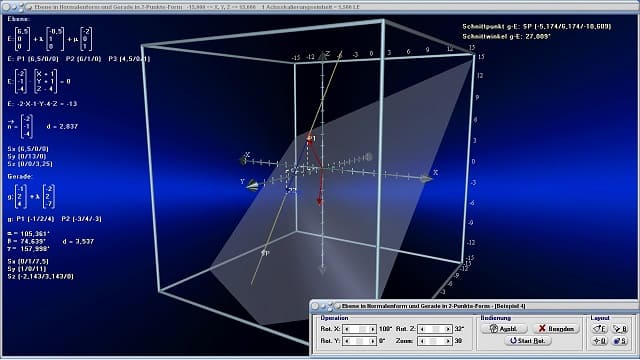640x360 pixels.
Task: Click the control panel title bar 'Beispiel 4'
Action: click(433, 306)
